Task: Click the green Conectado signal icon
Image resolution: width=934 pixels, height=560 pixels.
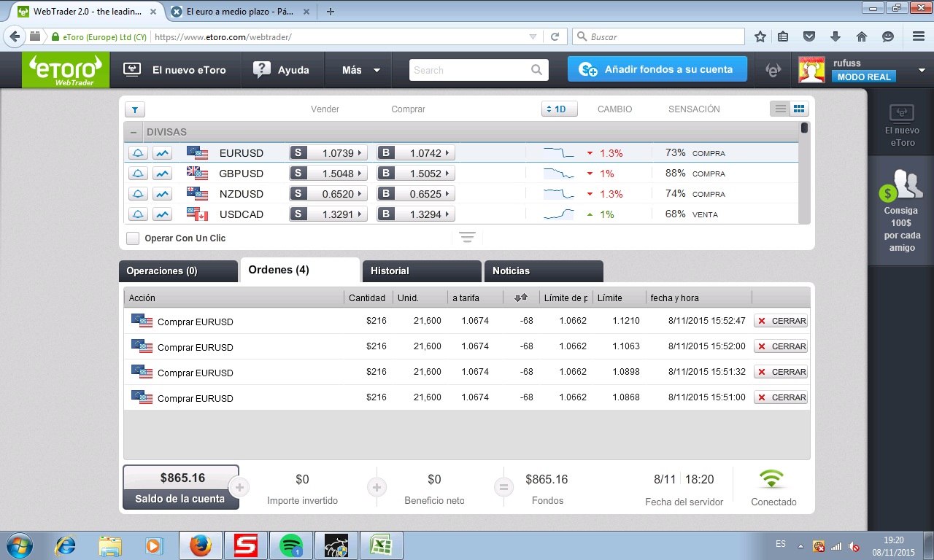Action: 772,479
